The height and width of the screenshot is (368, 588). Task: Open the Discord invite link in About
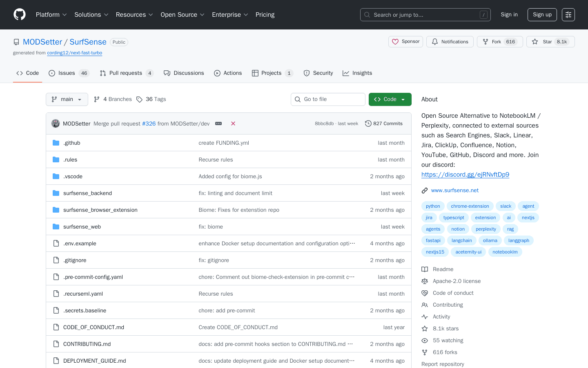coord(465,174)
